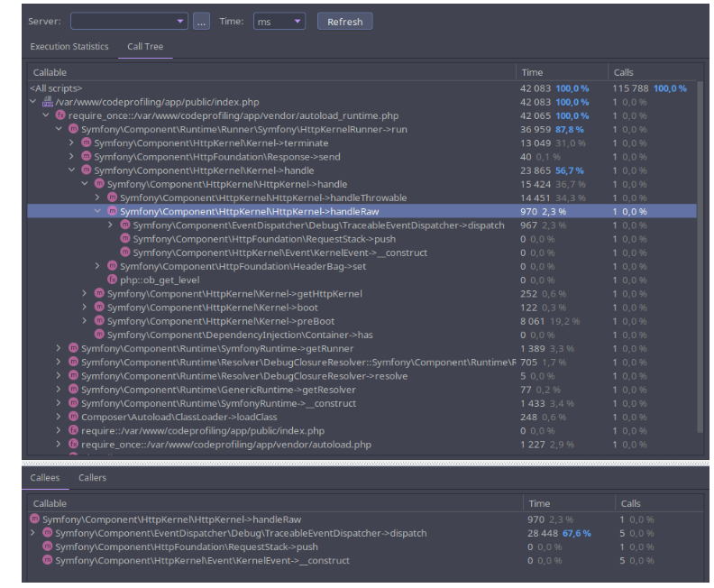Open the Callees tab

click(x=45, y=477)
